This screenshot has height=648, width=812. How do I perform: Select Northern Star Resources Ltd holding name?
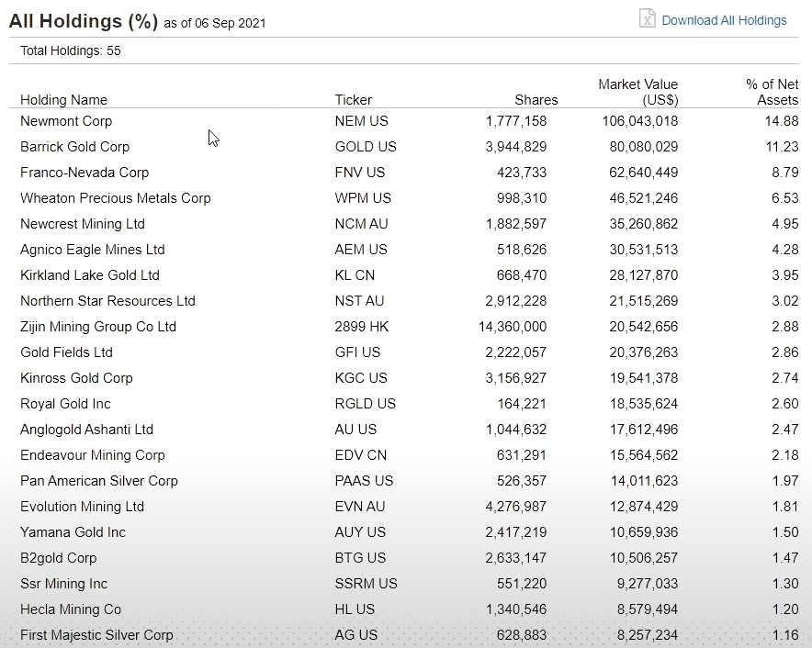tap(107, 301)
